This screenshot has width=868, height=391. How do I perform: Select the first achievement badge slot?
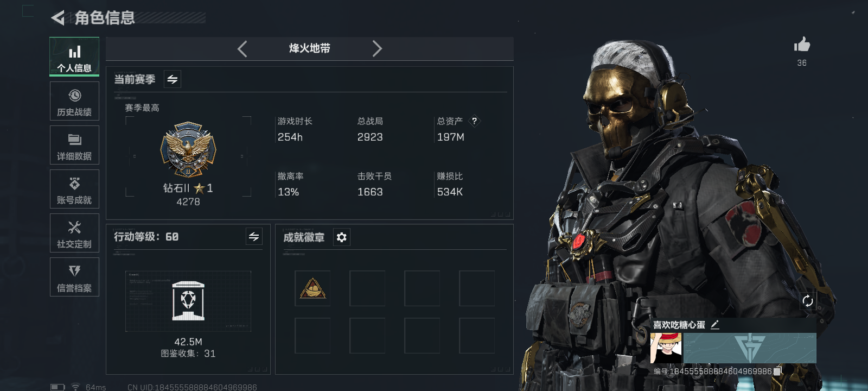pyautogui.click(x=312, y=288)
